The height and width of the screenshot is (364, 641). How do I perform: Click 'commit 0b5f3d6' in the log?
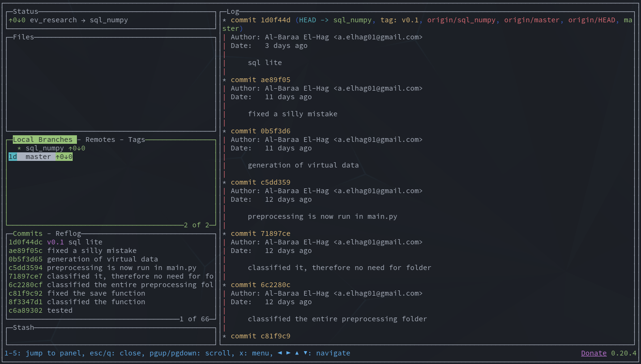click(261, 131)
